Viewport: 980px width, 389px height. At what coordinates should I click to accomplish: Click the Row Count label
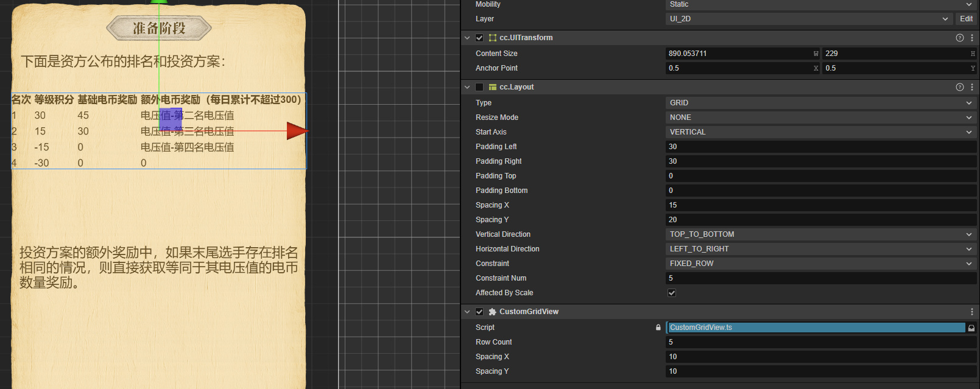[x=494, y=342]
